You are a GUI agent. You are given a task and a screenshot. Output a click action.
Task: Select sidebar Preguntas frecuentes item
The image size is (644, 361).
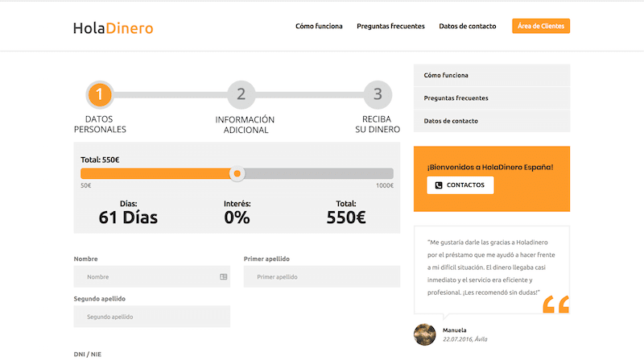(492, 98)
